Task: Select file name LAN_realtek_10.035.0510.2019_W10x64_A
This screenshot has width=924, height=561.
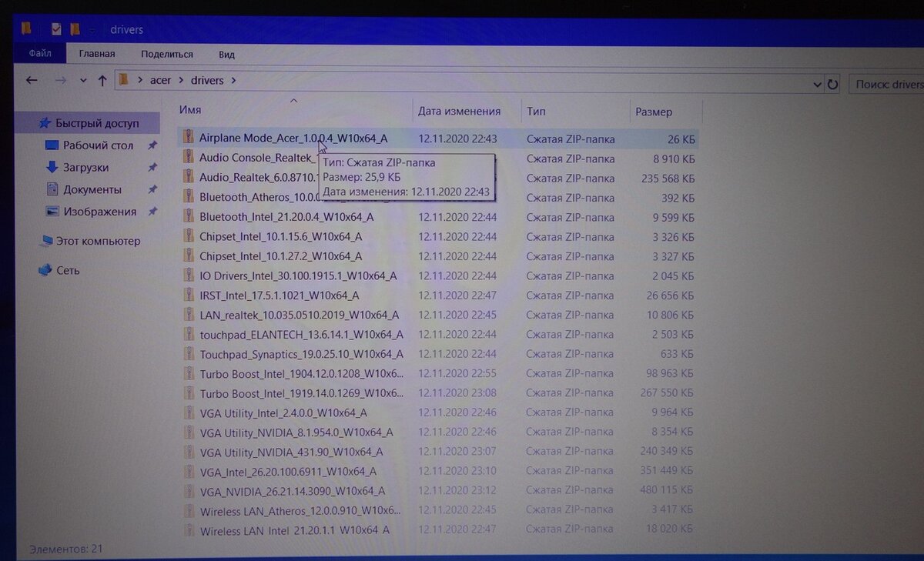Action: [299, 315]
